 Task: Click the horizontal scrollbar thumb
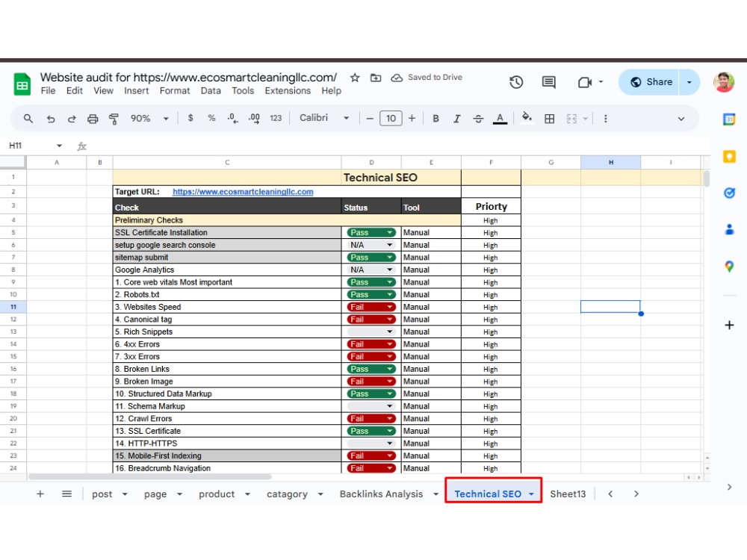pos(149,476)
